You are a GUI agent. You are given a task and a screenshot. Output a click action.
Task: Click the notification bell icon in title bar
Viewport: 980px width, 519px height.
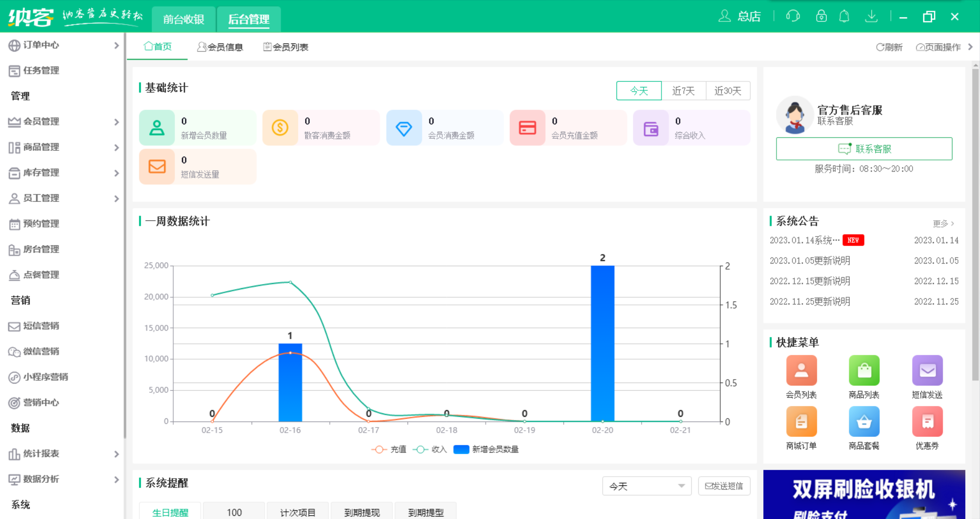click(844, 16)
